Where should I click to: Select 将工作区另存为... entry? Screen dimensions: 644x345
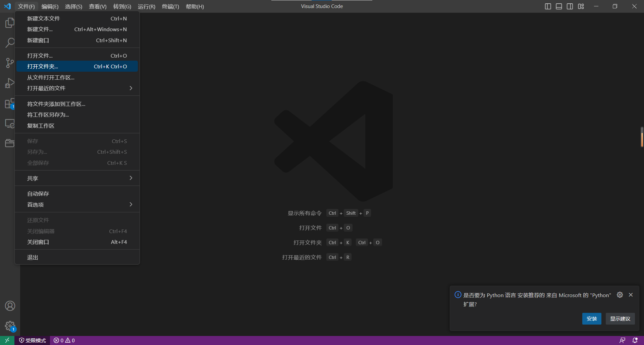pyautogui.click(x=77, y=115)
